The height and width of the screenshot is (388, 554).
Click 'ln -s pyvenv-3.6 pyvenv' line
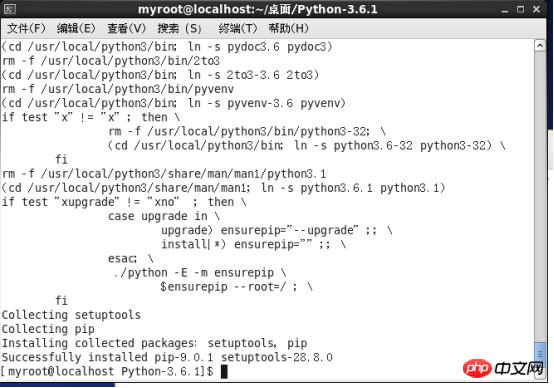click(x=173, y=103)
